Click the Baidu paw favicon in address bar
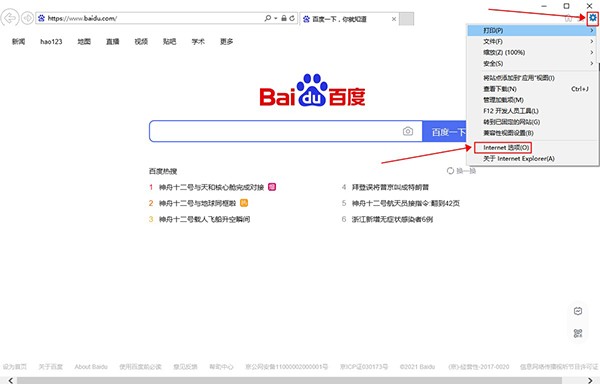Image resolution: width=600 pixels, height=384 pixels. [41, 18]
